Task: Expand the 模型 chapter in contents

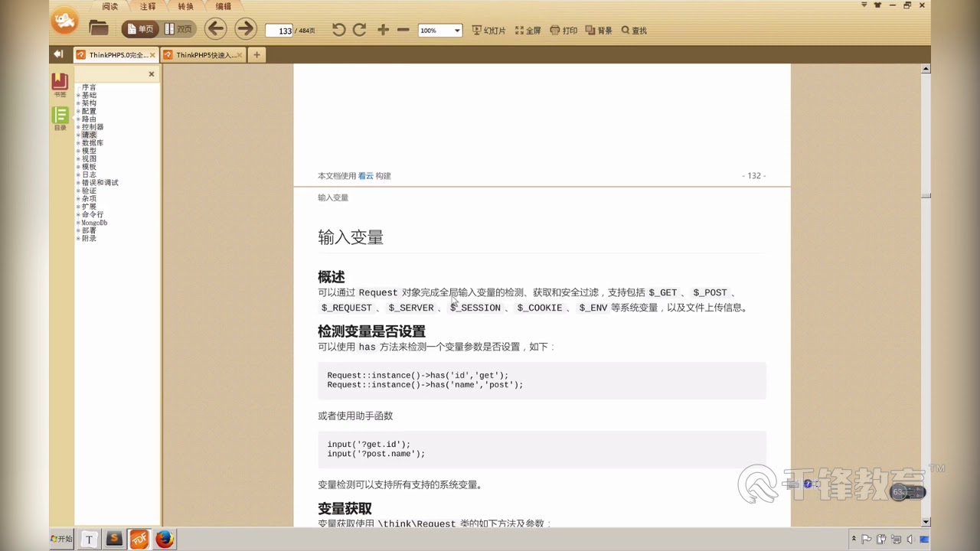Action: [78, 151]
